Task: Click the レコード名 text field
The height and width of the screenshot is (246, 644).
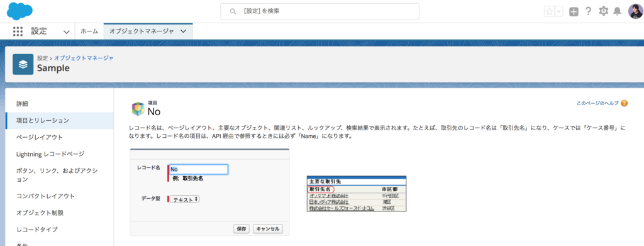Action: pyautogui.click(x=198, y=169)
